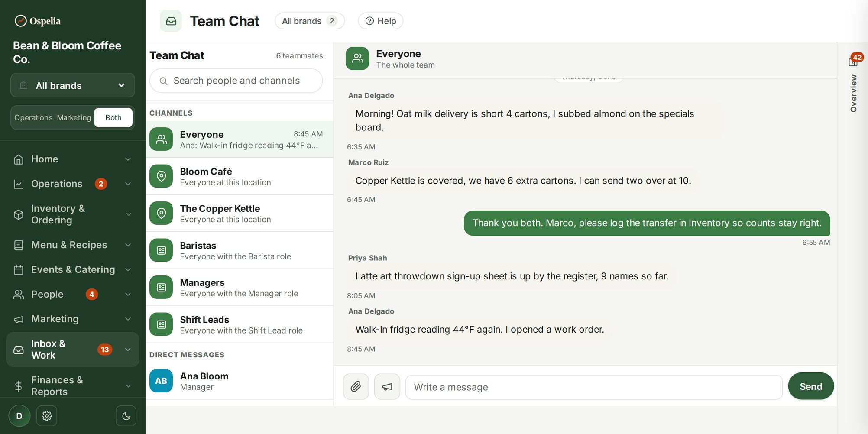Click the Everyone channel group icon in list
Viewport: 868px width, 434px height.
[161, 139]
